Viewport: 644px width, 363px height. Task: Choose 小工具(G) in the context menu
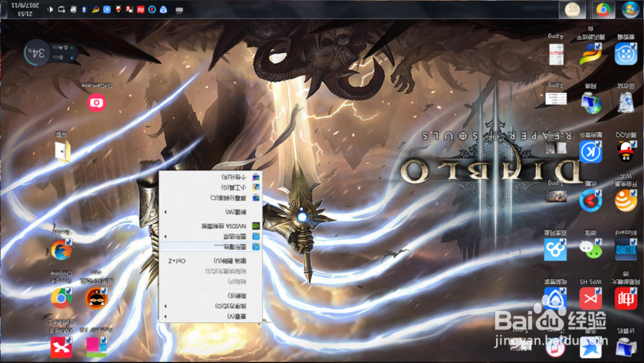coord(211,187)
